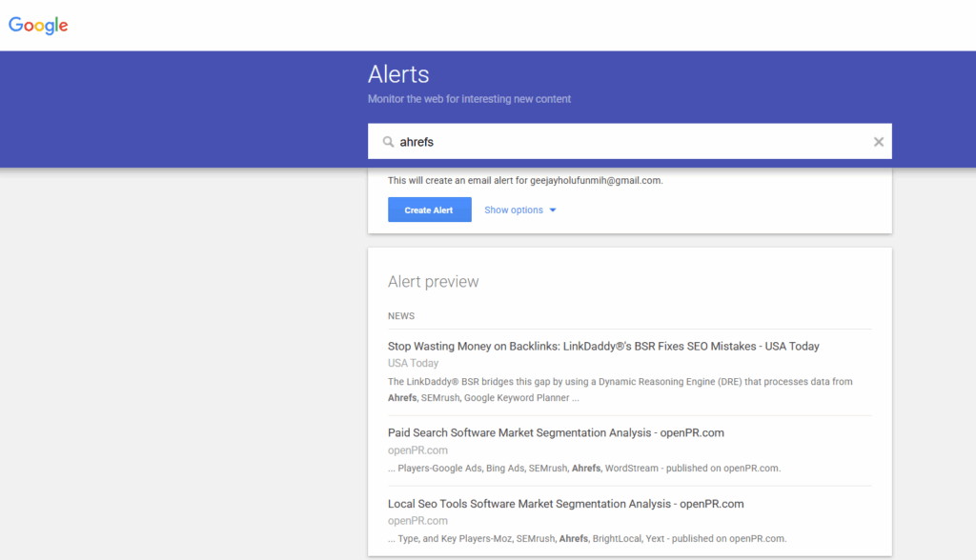This screenshot has height=560, width=976.
Task: Clear the ahrefs search query
Action: (x=878, y=142)
